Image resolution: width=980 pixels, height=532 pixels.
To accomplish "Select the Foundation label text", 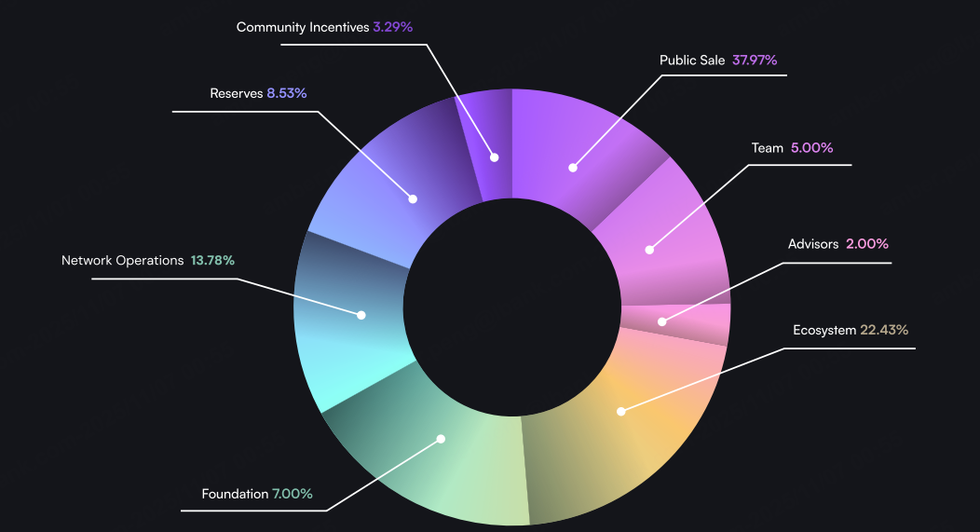I will [235, 494].
